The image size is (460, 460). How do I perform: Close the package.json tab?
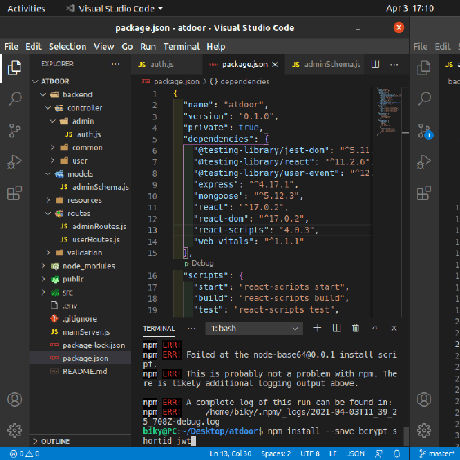tap(275, 65)
